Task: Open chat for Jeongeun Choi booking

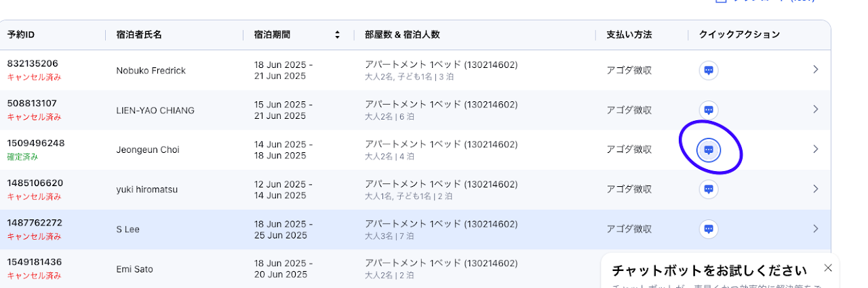Action: coord(709,149)
